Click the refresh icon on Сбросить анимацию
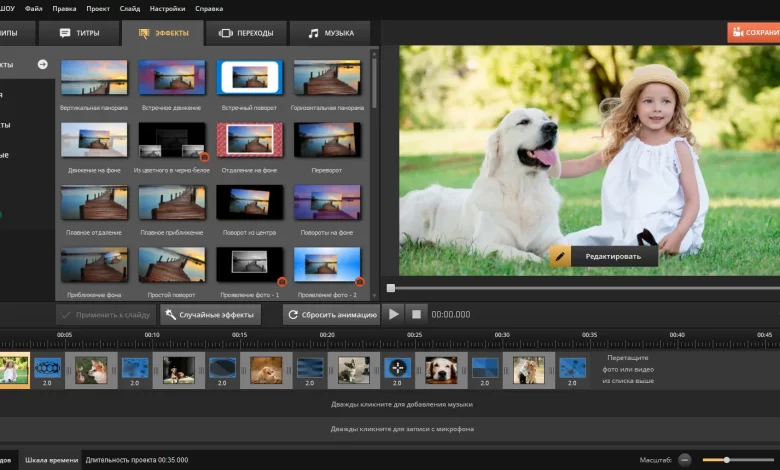 click(293, 315)
